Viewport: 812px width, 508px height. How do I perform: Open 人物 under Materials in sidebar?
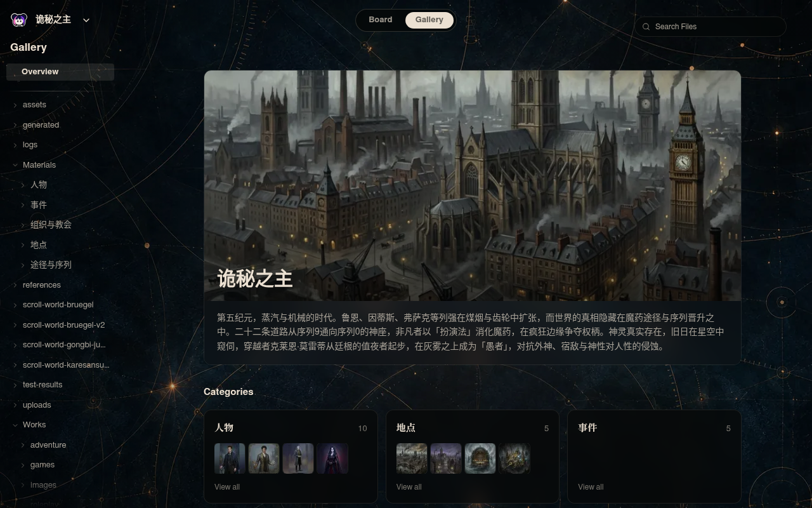(39, 185)
